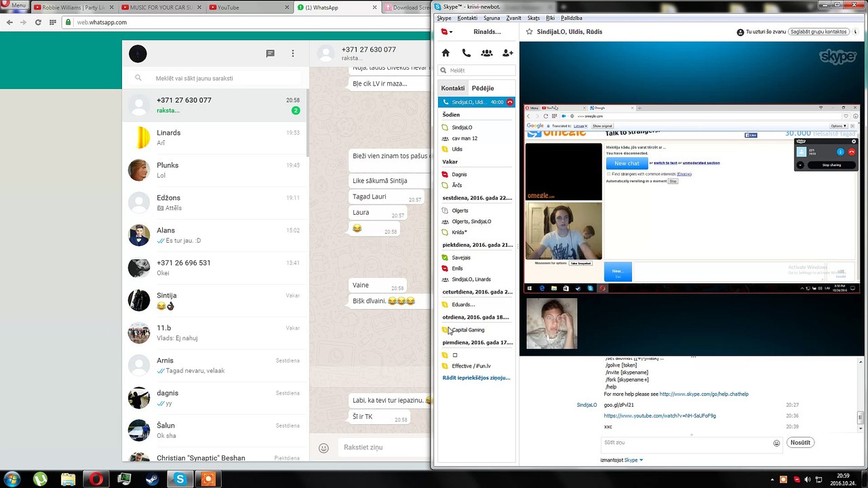Image resolution: width=868 pixels, height=488 pixels.
Task: Reload the WhatsApp web page
Action: 38,22
